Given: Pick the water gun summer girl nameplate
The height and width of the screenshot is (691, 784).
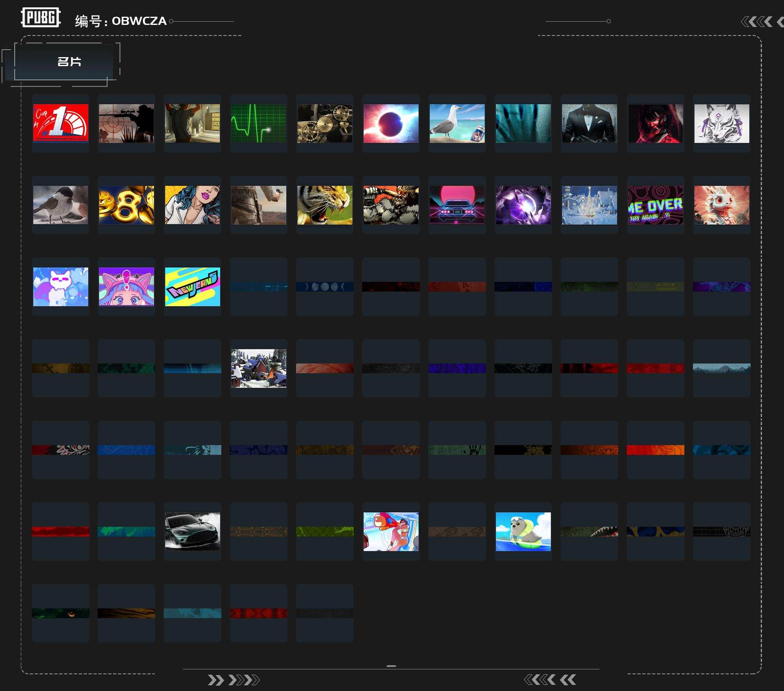Looking at the screenshot, I should click(x=391, y=531).
